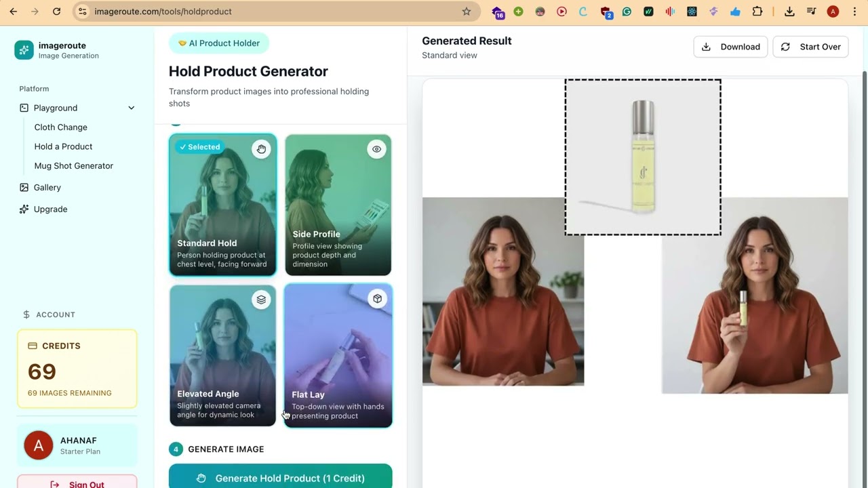Click the cube icon on Flat Lay card
The width and height of the screenshot is (868, 488).
(377, 299)
